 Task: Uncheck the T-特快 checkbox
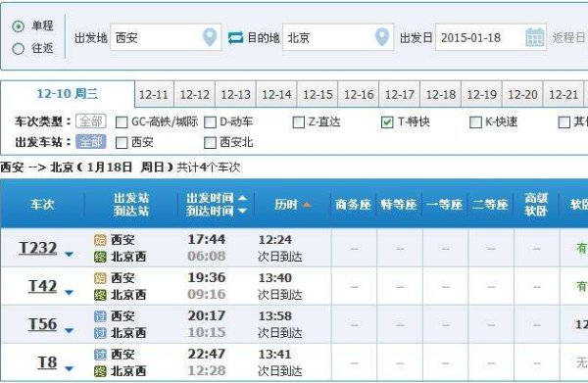click(387, 122)
